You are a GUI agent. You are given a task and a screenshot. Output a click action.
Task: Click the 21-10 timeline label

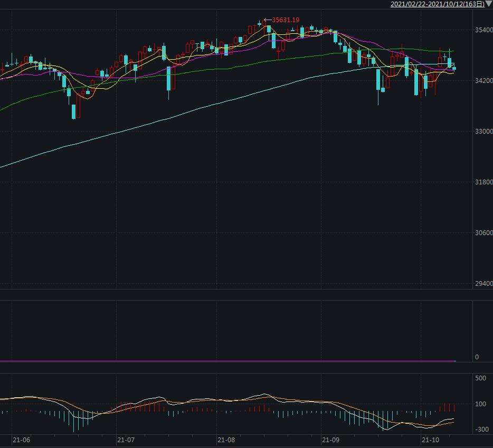430,440
